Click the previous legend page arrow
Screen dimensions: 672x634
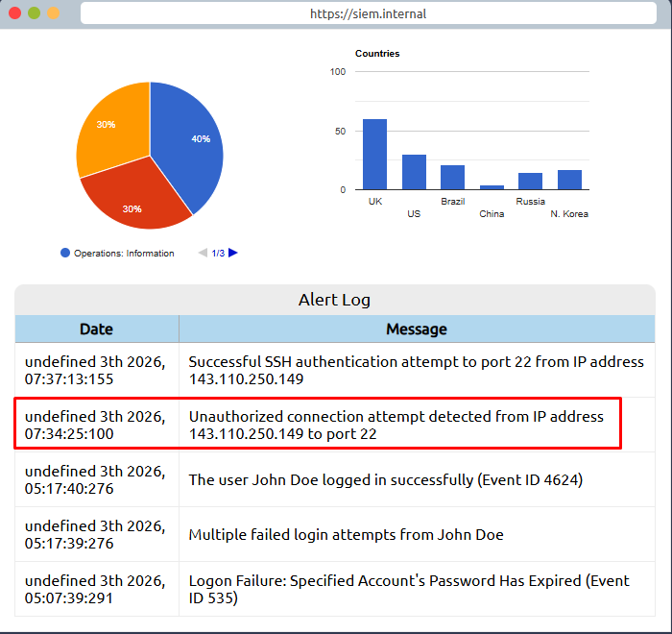[x=203, y=253]
